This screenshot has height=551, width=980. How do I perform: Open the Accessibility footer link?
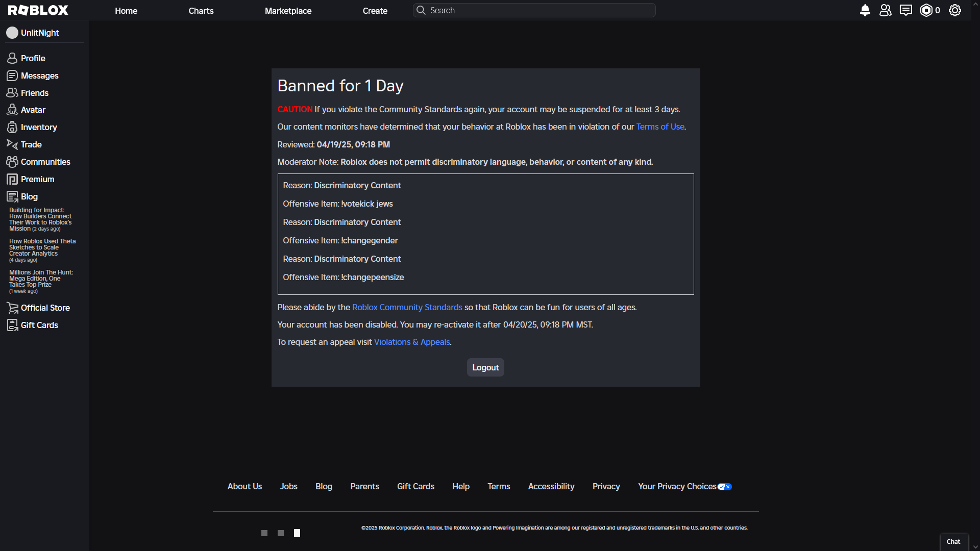click(x=551, y=486)
